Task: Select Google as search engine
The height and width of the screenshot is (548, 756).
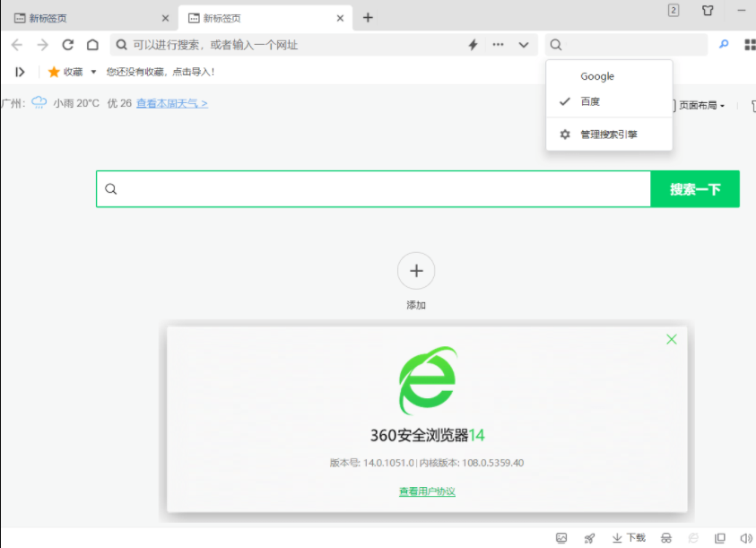Action: pyautogui.click(x=597, y=76)
